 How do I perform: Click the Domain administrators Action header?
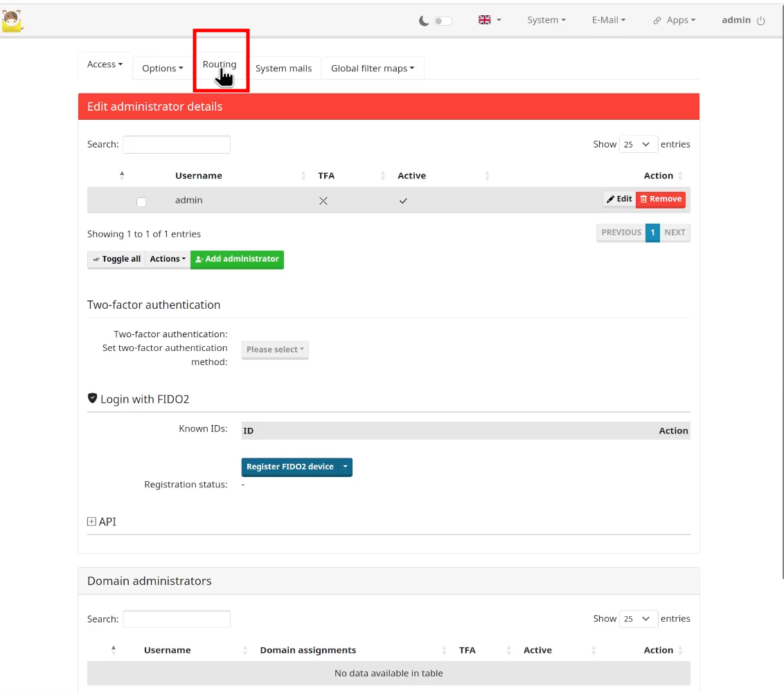(x=659, y=651)
